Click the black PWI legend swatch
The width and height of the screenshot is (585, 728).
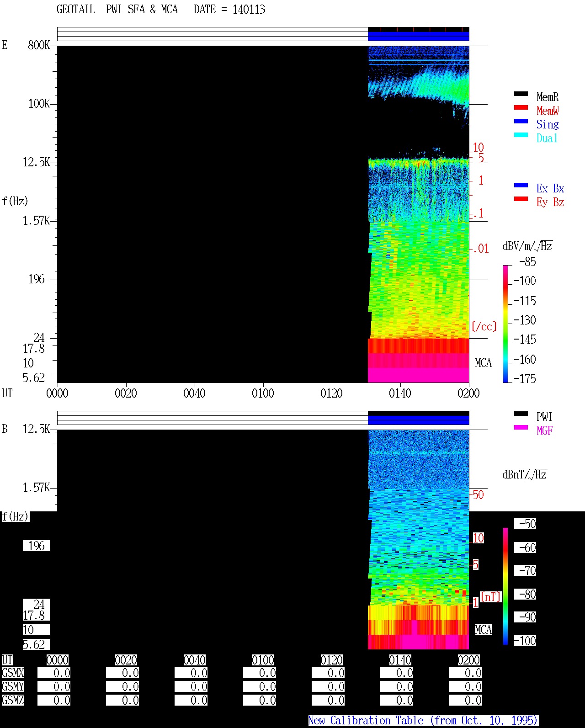coord(521,414)
